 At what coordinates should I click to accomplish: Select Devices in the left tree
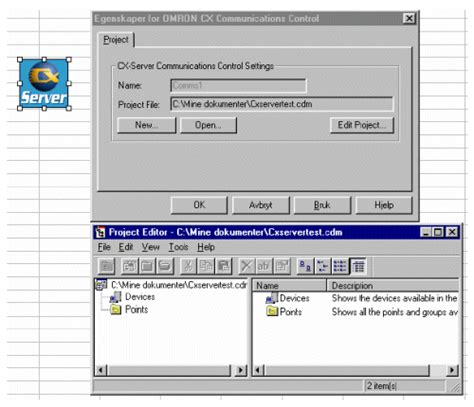(x=140, y=297)
